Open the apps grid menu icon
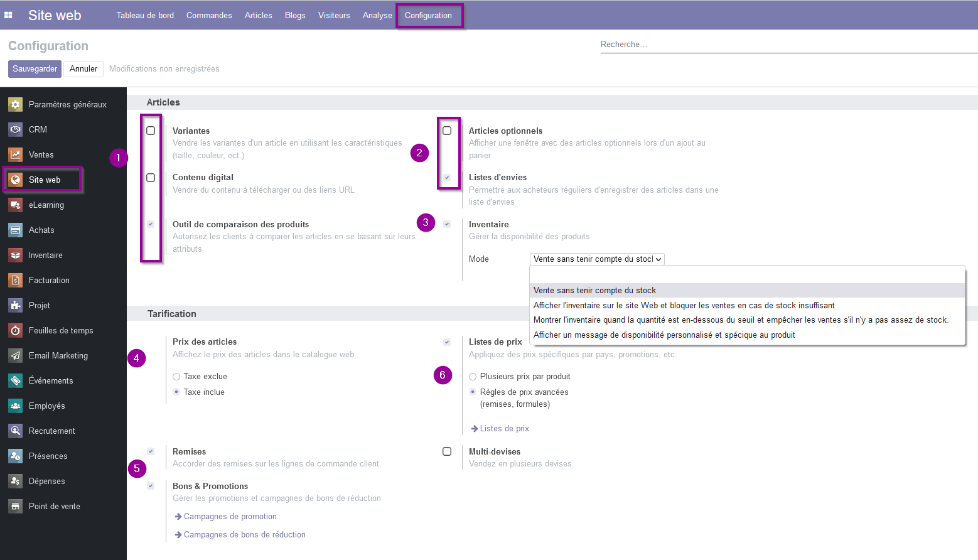The width and height of the screenshot is (978, 560). pos(8,15)
